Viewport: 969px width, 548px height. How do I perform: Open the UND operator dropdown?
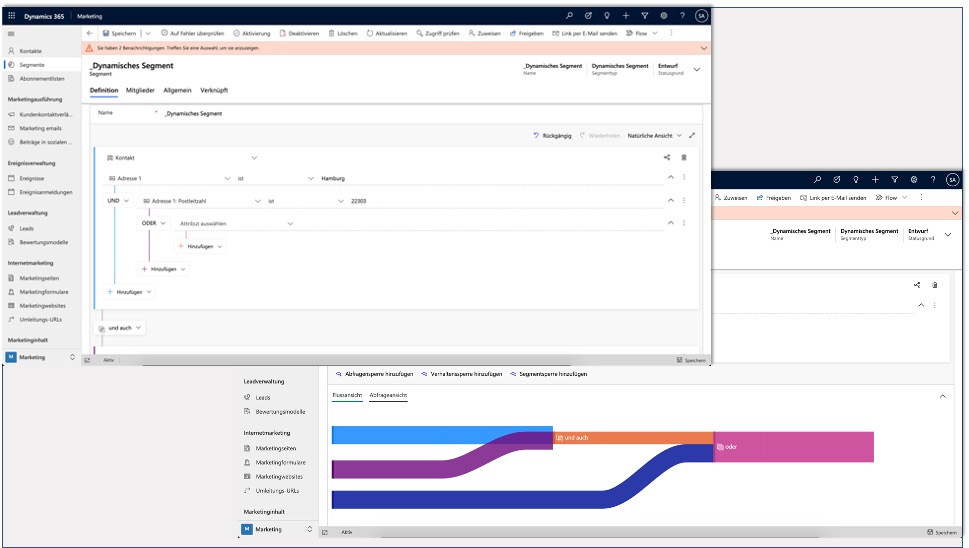[x=119, y=201]
